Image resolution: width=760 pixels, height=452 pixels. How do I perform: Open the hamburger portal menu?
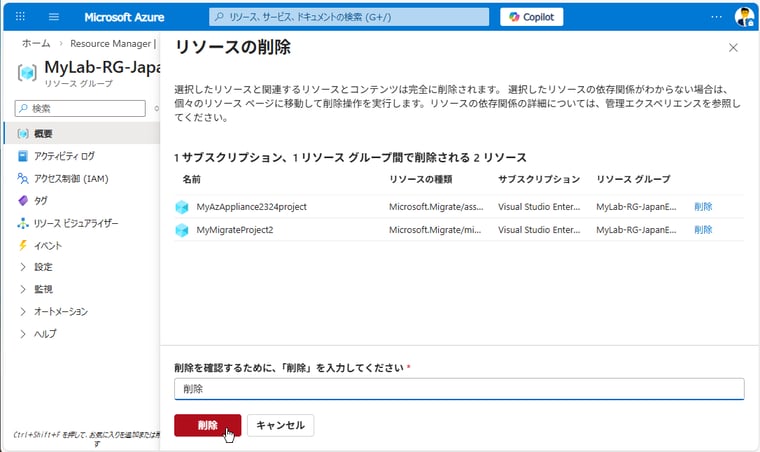(54, 17)
